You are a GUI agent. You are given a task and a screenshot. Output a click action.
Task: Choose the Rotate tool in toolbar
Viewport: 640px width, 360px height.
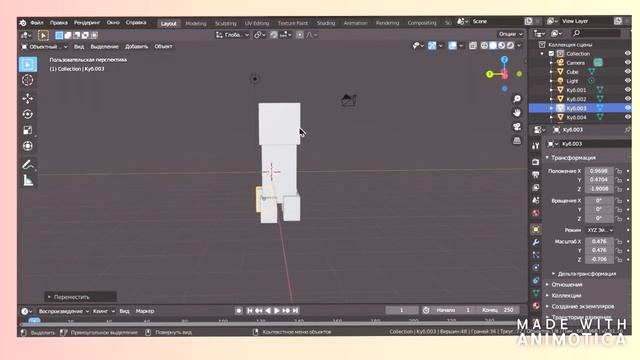point(28,114)
